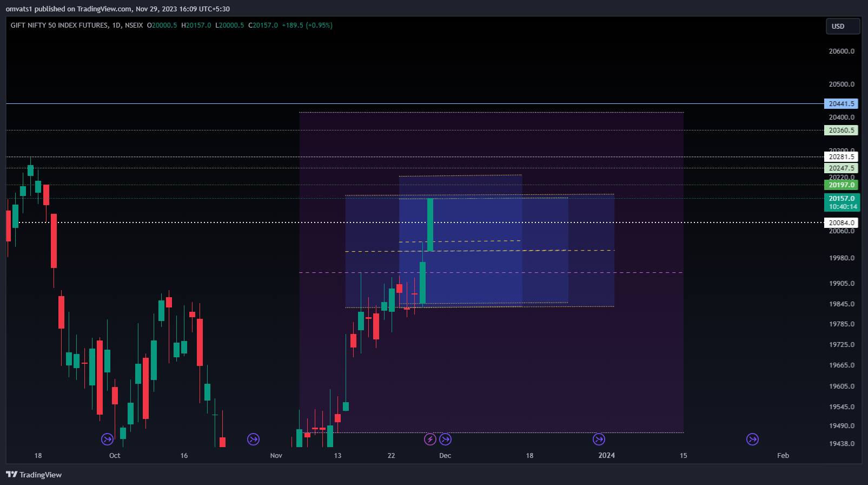Viewport: 868px width, 485px height.
Task: Click the 15 date on time axis
Action: pos(684,456)
